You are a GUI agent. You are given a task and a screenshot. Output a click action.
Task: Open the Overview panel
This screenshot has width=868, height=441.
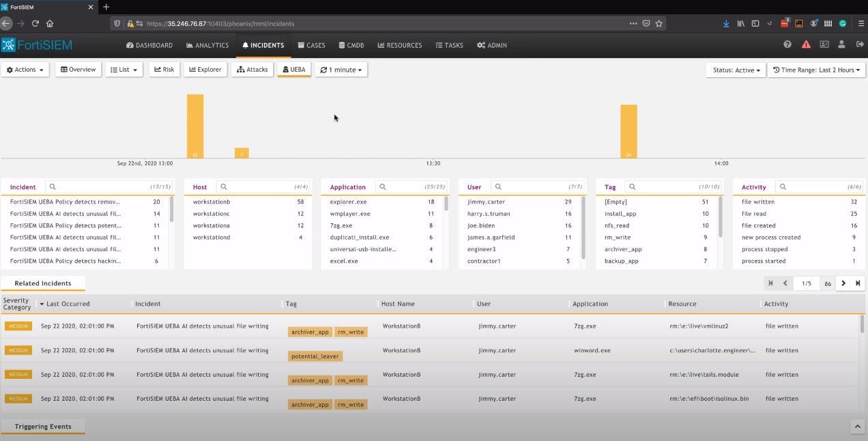(x=78, y=69)
